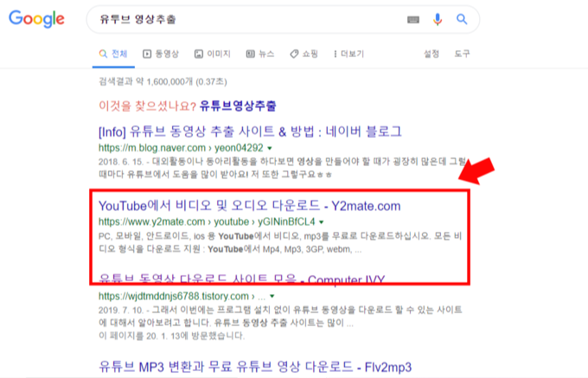
Task: Click result count text 약 1,600,000개
Action: coord(164,81)
